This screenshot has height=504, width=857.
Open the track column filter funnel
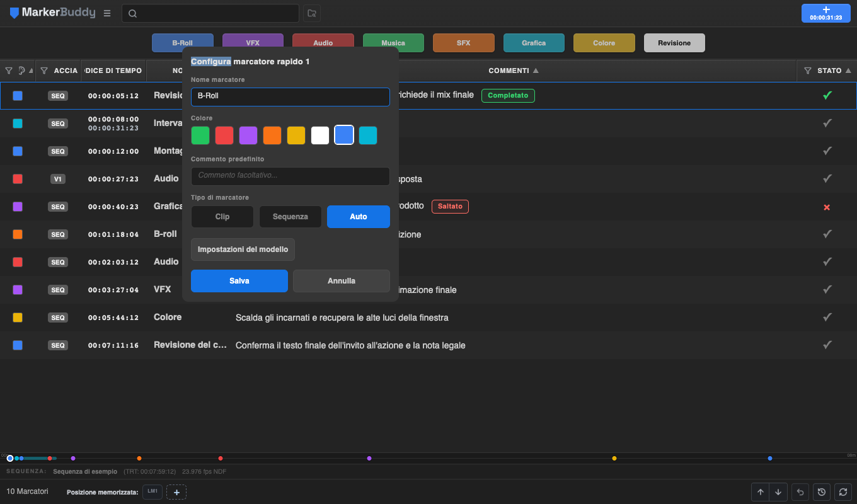pyautogui.click(x=44, y=71)
